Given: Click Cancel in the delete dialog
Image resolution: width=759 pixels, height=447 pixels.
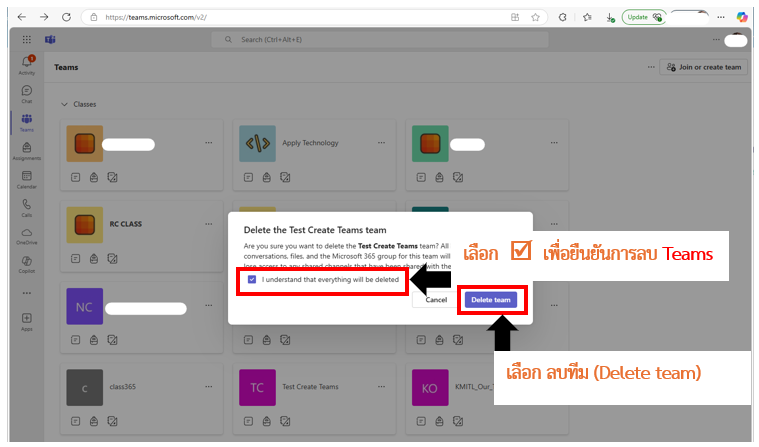Looking at the screenshot, I should click(x=436, y=300).
